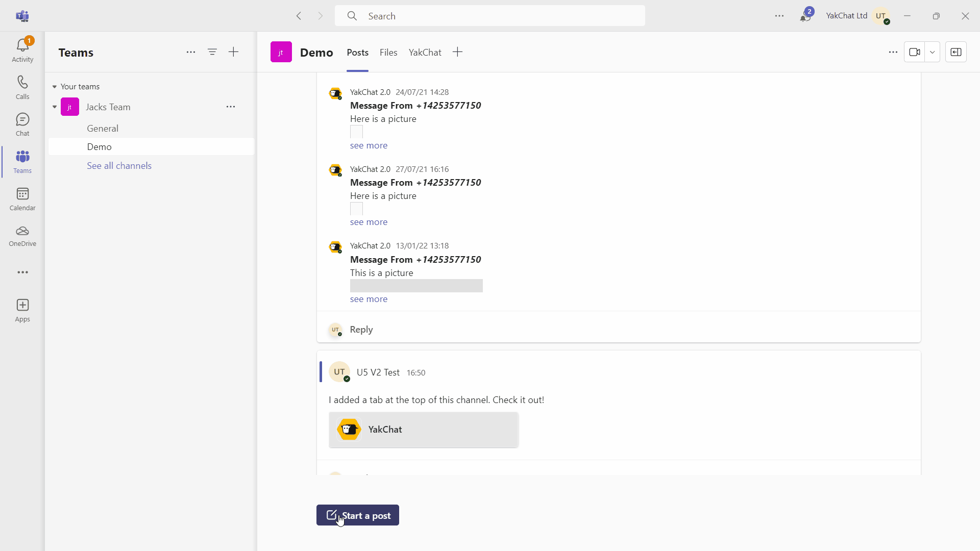Viewport: 980px width, 551px height.
Task: Show more apps ellipsis in sidebar
Action: click(x=22, y=272)
